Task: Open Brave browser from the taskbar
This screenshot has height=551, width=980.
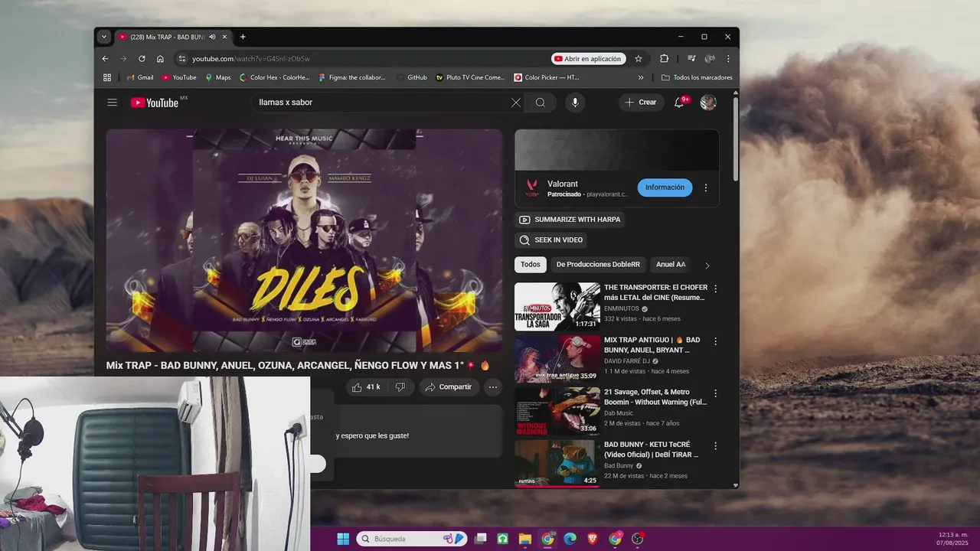Action: tap(593, 539)
